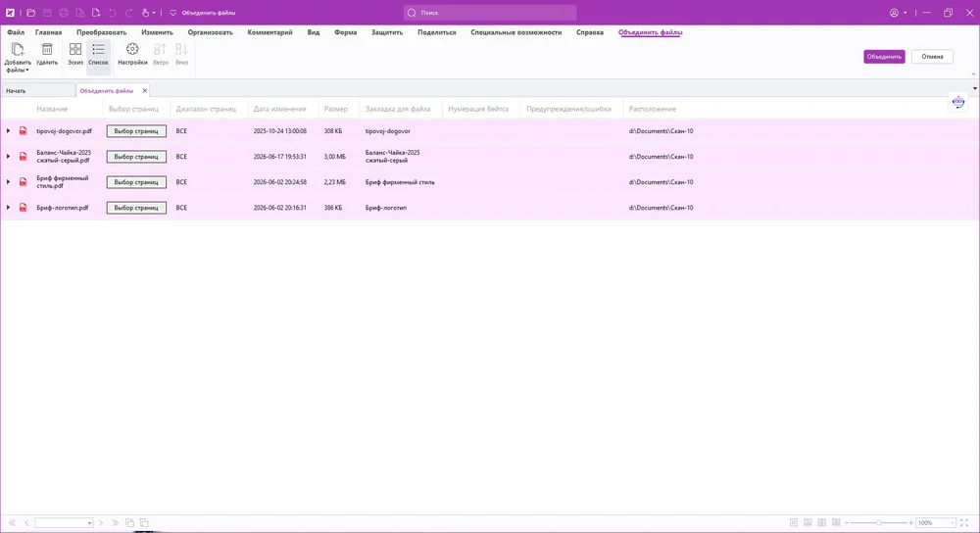Click the PDF icon of tipovoj-dogovor.pdf
The width and height of the screenshot is (980, 533).
tap(24, 131)
